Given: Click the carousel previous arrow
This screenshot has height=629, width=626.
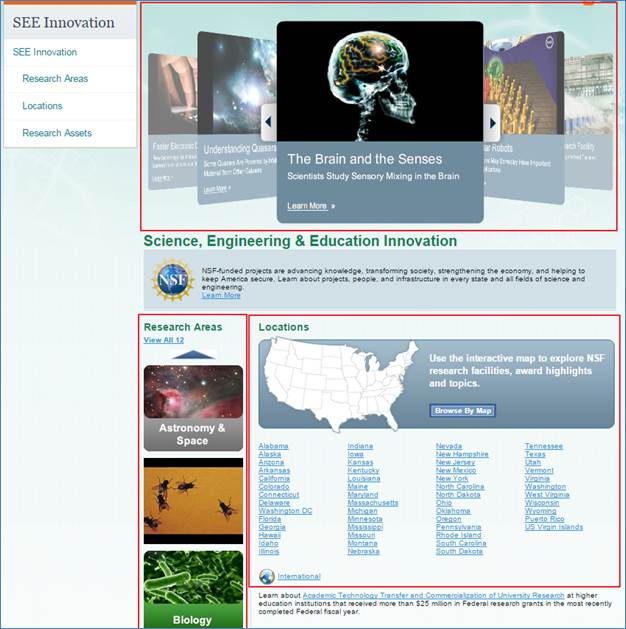Looking at the screenshot, I should [x=268, y=123].
